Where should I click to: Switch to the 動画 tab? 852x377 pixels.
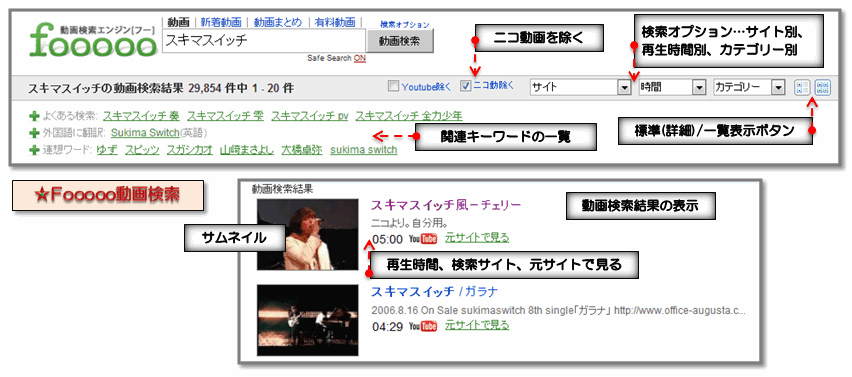coord(178,22)
